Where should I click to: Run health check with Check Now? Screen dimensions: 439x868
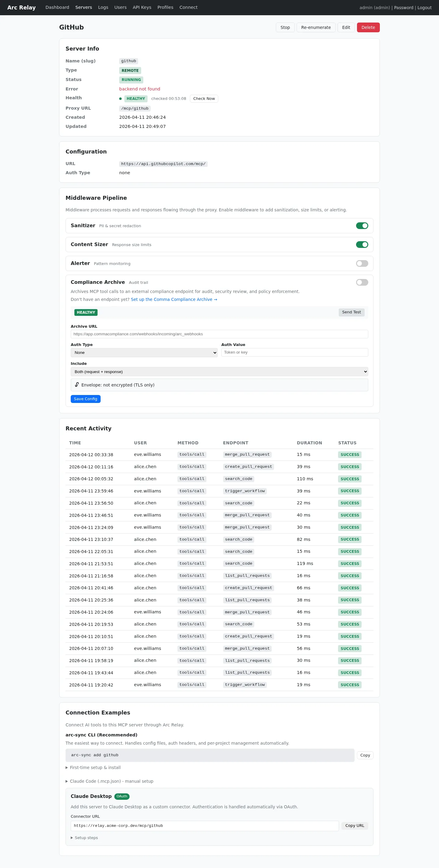[x=204, y=99]
